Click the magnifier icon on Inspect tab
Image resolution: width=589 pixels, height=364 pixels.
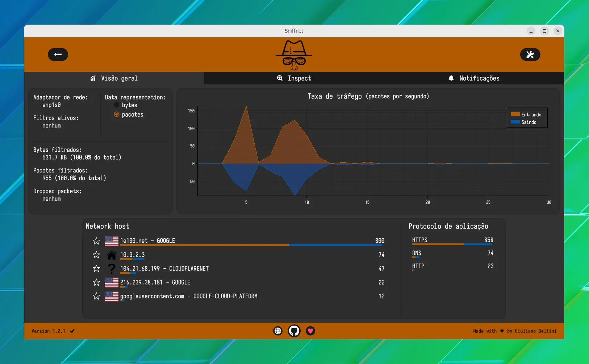tap(280, 78)
